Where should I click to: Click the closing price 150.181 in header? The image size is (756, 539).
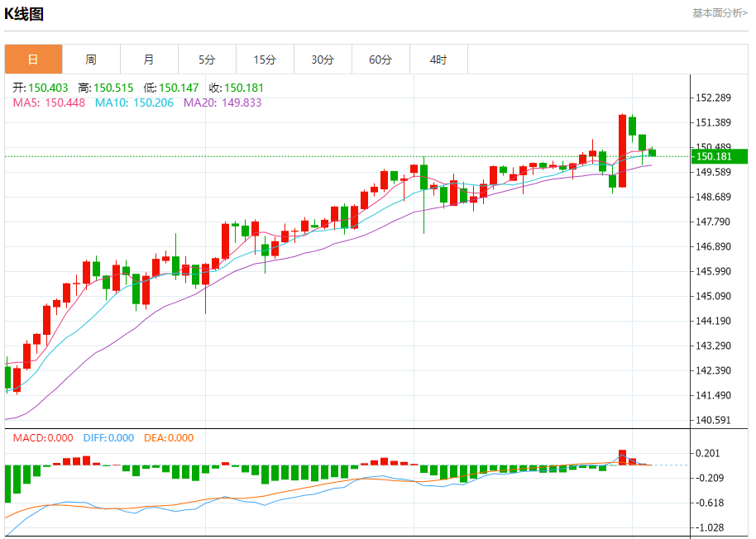pos(244,88)
